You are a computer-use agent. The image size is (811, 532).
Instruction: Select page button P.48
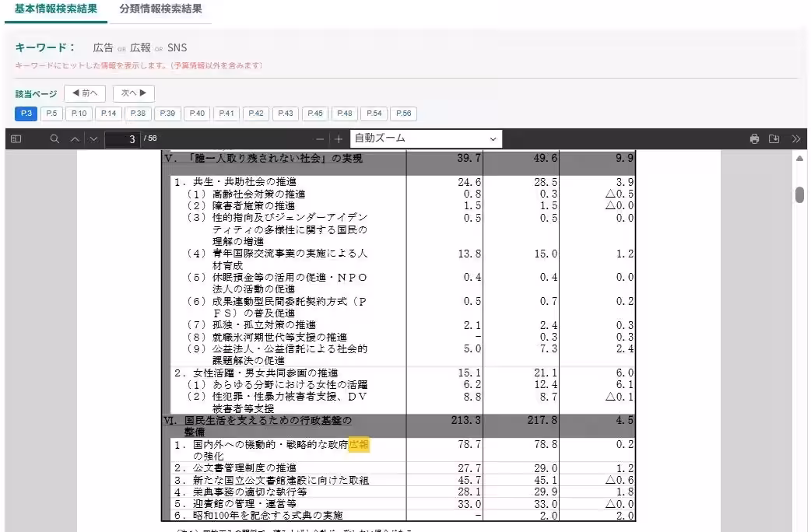click(345, 114)
